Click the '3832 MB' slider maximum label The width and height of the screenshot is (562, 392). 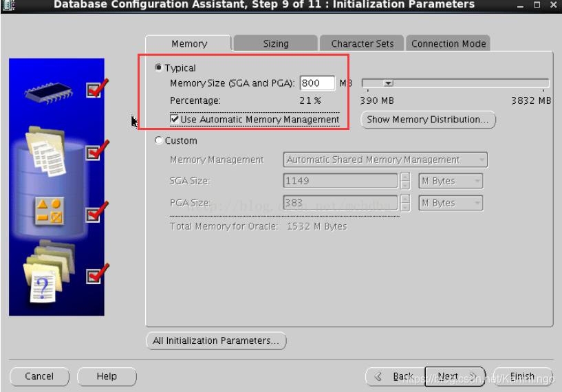pos(531,100)
